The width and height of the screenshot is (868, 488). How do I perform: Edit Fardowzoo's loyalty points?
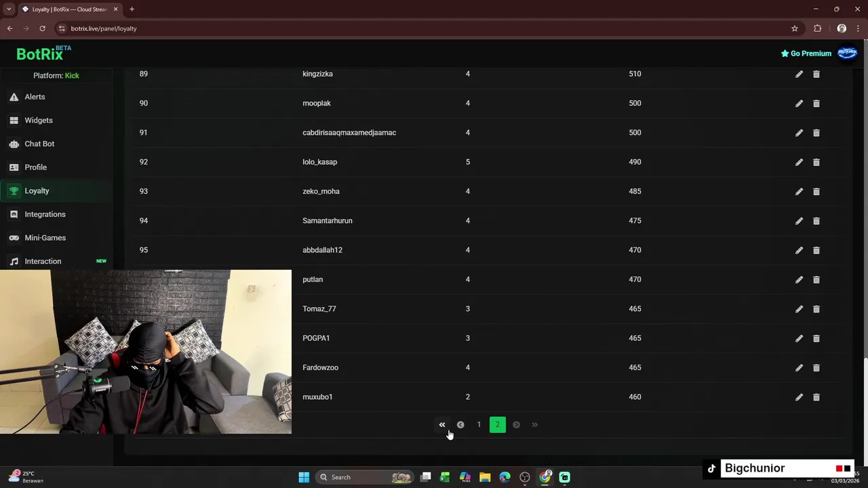pyautogui.click(x=799, y=367)
